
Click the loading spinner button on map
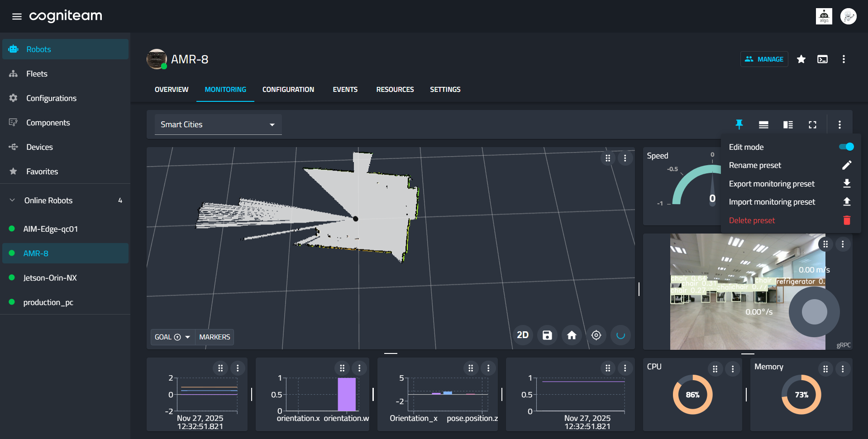[620, 335]
